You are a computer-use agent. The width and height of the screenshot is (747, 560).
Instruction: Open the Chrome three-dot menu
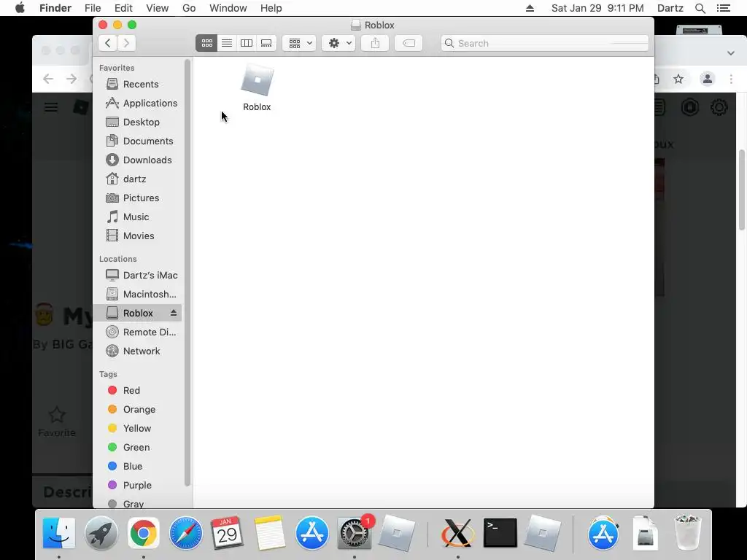pos(731,79)
